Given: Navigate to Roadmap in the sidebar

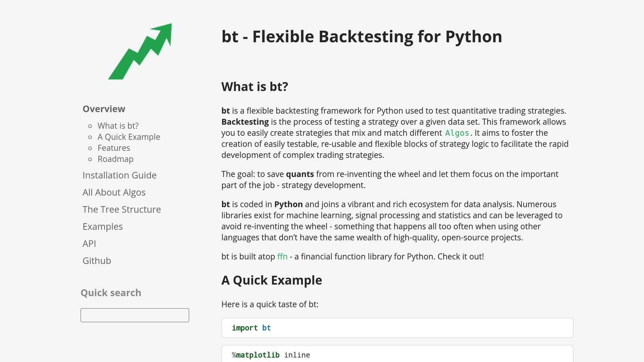Looking at the screenshot, I should coord(115,159).
